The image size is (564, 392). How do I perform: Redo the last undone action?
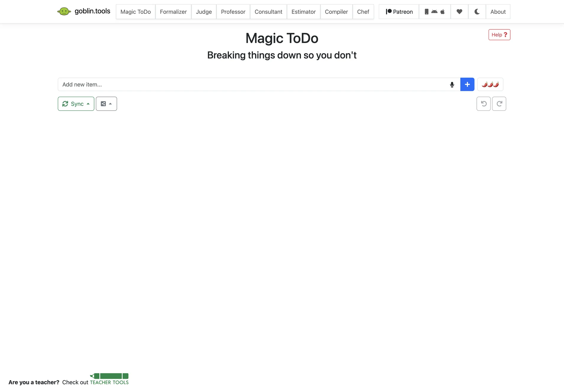click(x=499, y=104)
